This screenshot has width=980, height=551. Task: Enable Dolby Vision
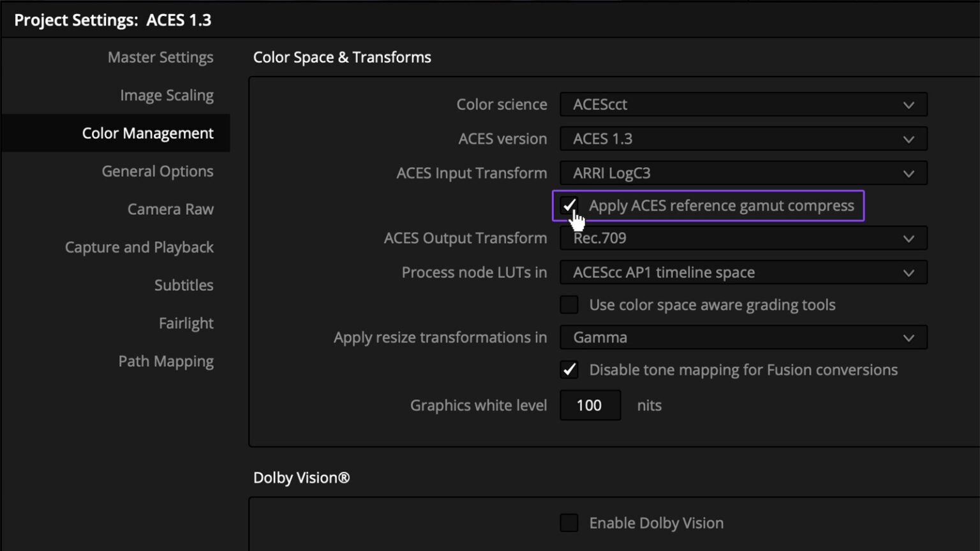coord(569,522)
